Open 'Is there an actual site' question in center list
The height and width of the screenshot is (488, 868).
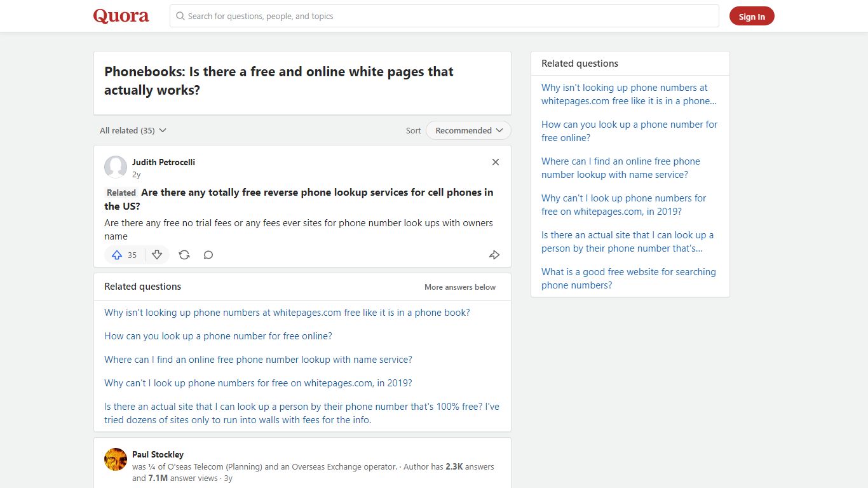point(302,413)
